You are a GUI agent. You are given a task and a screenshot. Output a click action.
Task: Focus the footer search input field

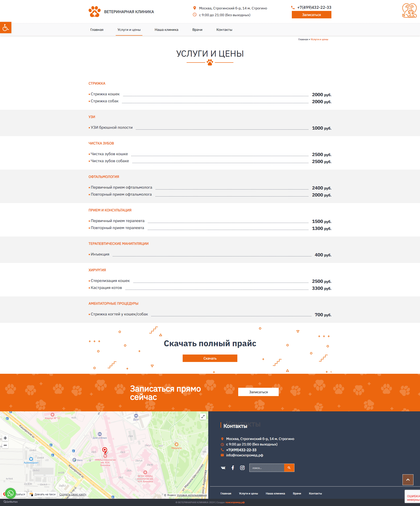coord(267,468)
